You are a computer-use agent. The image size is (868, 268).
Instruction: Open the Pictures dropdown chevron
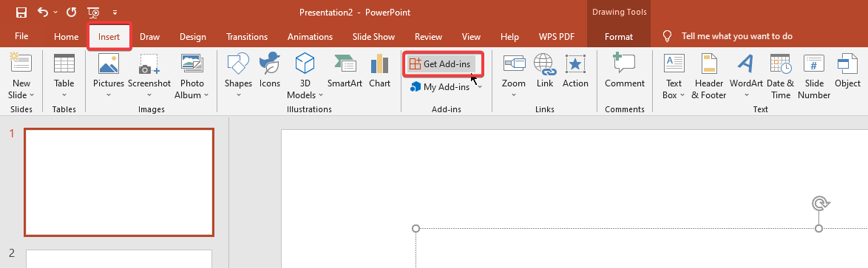109,95
